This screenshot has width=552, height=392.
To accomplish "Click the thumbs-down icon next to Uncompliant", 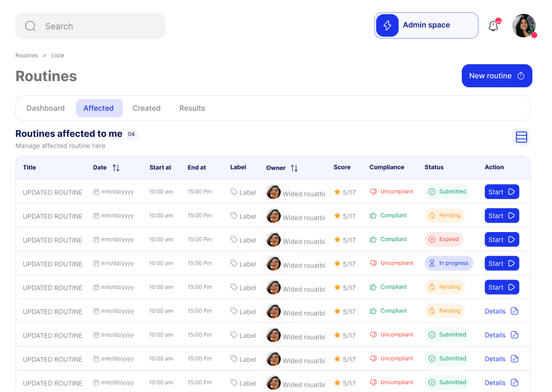I will (x=373, y=192).
